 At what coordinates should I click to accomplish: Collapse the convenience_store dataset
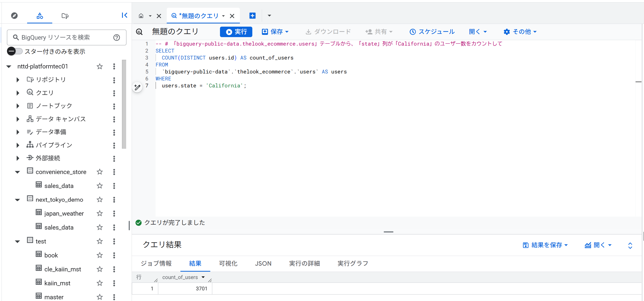coord(17,172)
